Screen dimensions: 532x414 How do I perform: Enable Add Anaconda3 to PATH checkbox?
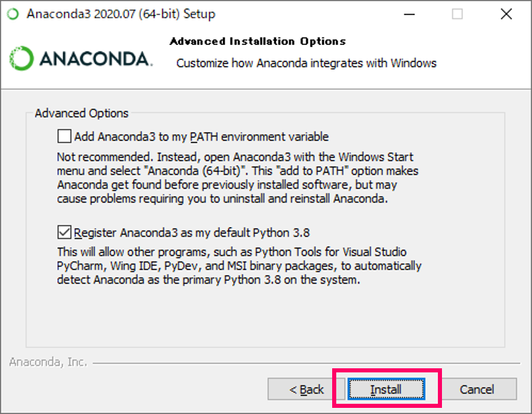coord(64,136)
